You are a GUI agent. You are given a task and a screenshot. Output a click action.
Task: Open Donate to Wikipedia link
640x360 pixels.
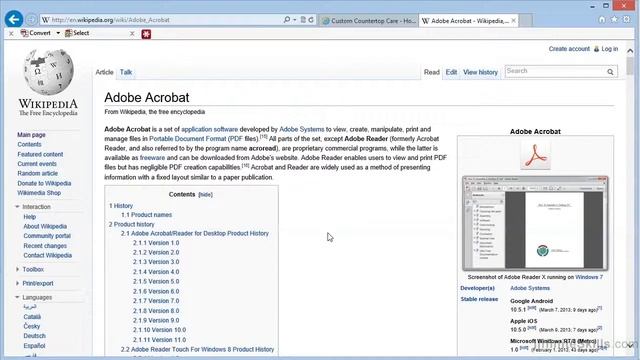[x=44, y=183]
